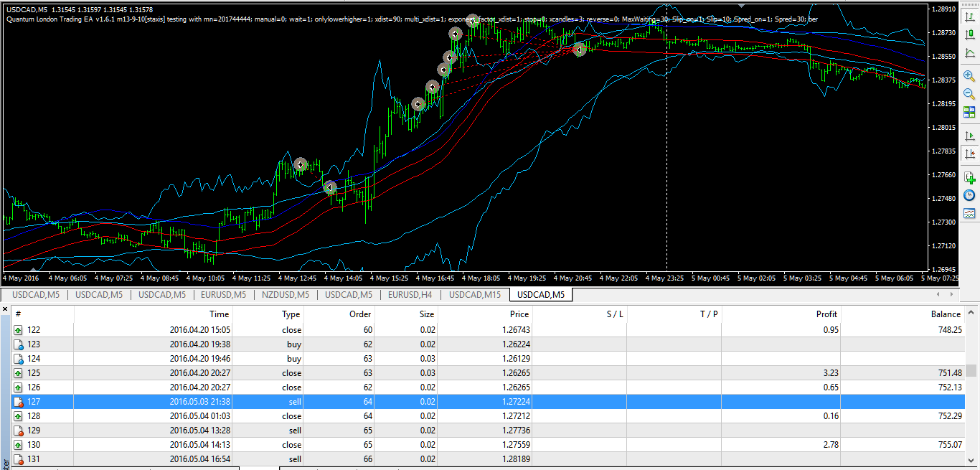Screen dimensions: 980x470
Task: Zoom in on the chart
Action: point(969,75)
